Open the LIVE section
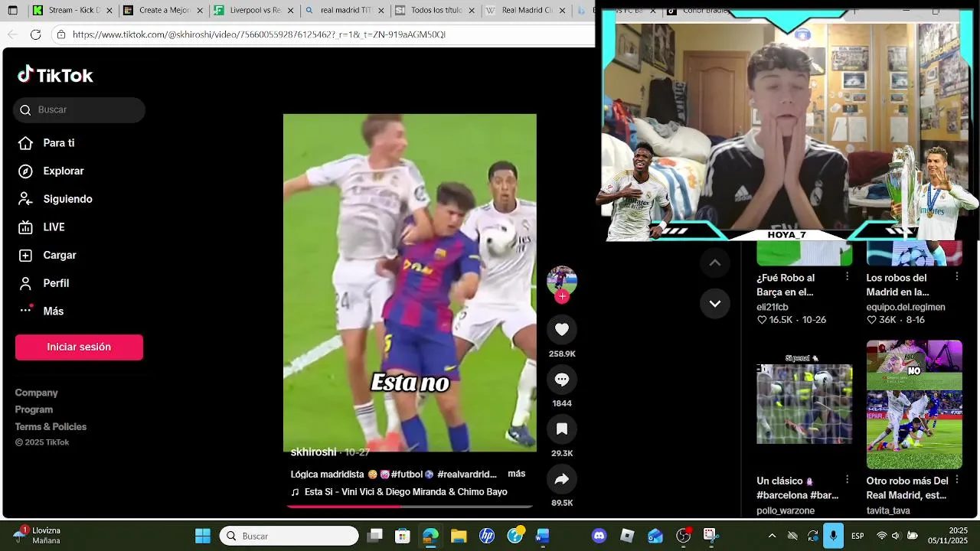The height and width of the screenshot is (551, 980). coord(42,227)
